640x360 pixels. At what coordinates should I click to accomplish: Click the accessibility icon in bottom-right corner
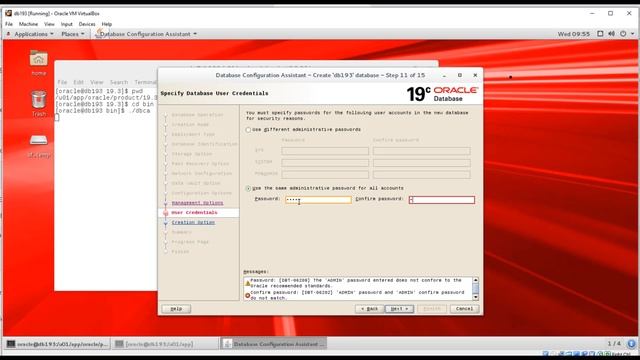point(631,344)
